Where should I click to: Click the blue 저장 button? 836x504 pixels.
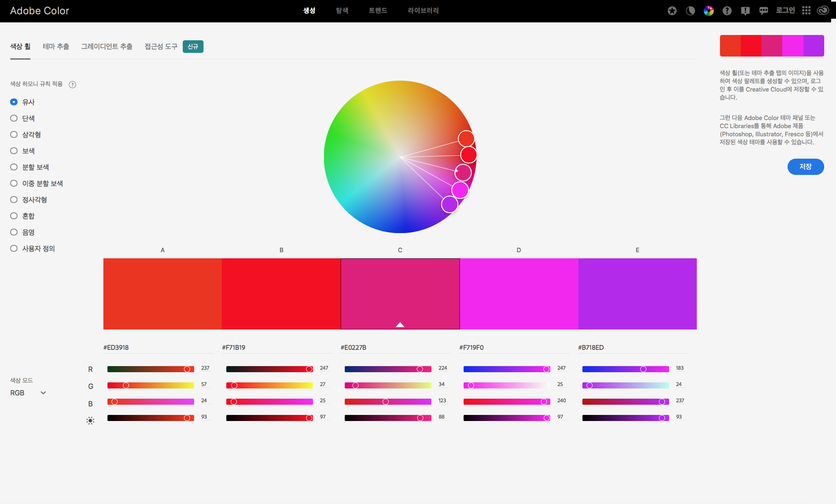pyautogui.click(x=805, y=167)
